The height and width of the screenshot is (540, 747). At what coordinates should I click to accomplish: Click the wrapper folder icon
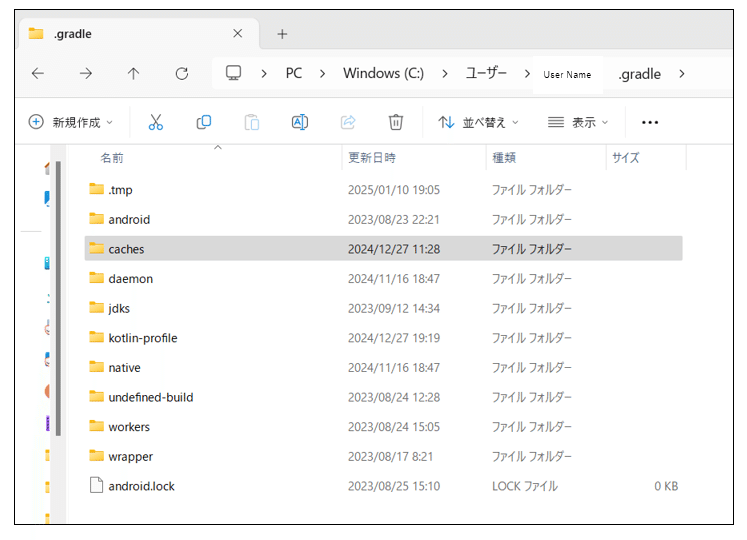pyautogui.click(x=97, y=456)
